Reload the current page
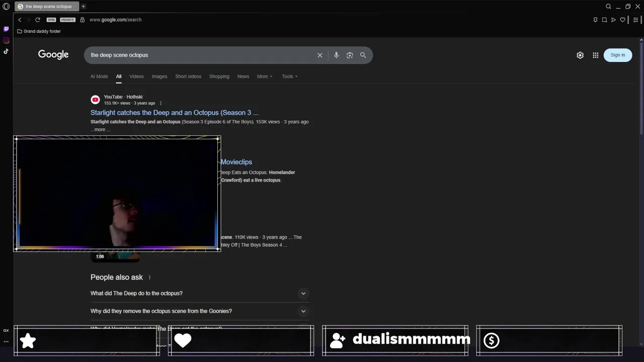The image size is (644, 362). tap(38, 20)
